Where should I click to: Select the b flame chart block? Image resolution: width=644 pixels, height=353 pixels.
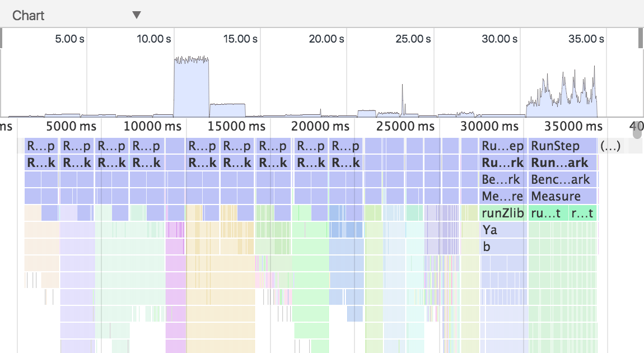coord(503,247)
